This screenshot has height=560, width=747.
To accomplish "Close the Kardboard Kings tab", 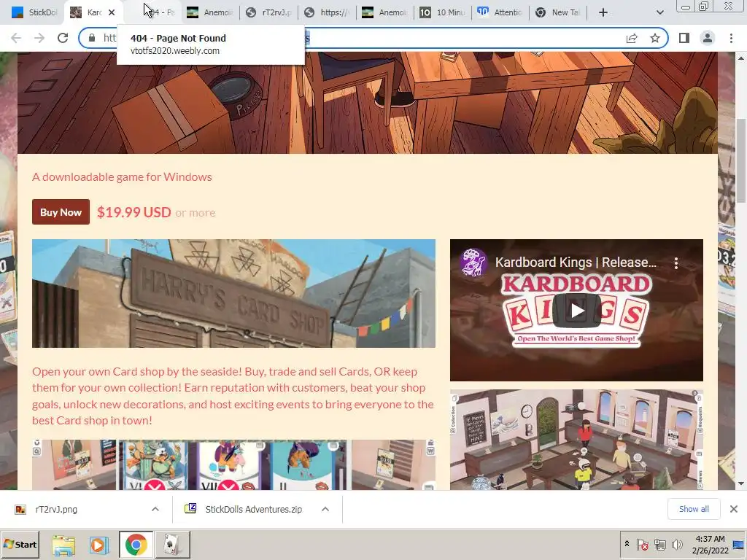I will (x=112, y=13).
